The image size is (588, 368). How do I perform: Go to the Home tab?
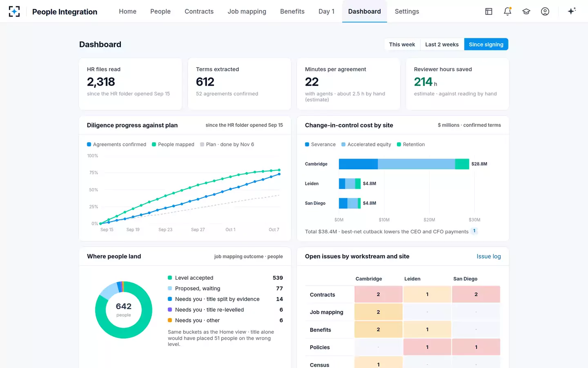click(128, 11)
